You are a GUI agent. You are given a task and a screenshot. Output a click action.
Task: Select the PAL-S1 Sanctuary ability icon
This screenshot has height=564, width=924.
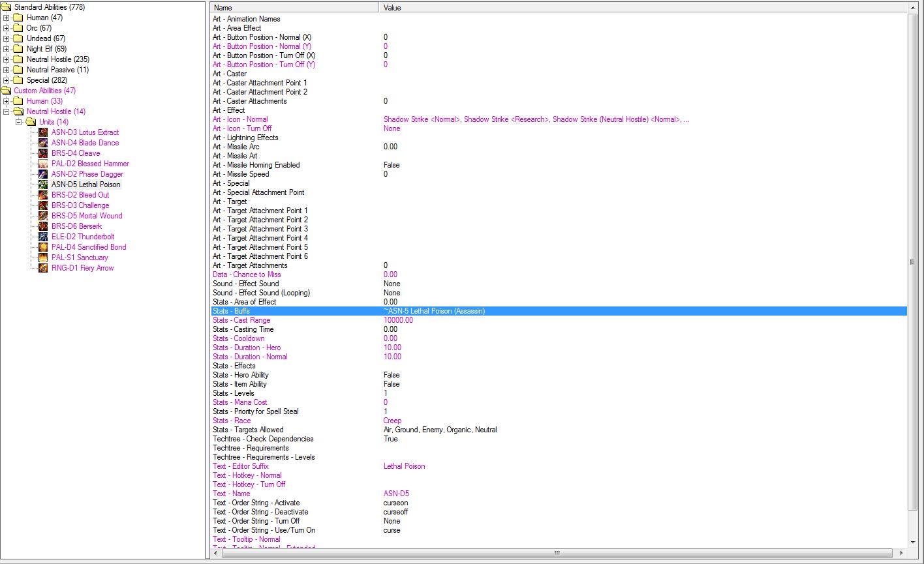(x=43, y=258)
